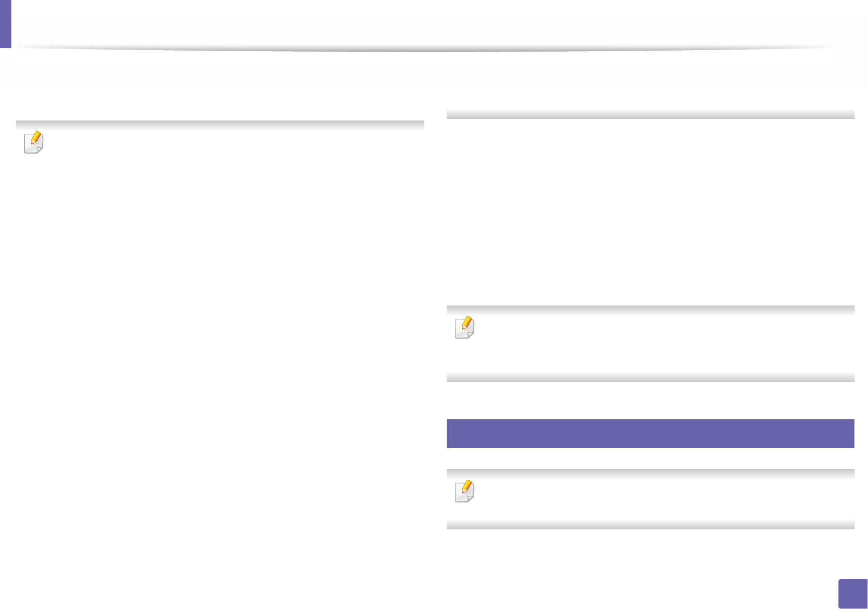
Task: Click empty text region between first right-column divider and middle note
Action: [x=650, y=212]
